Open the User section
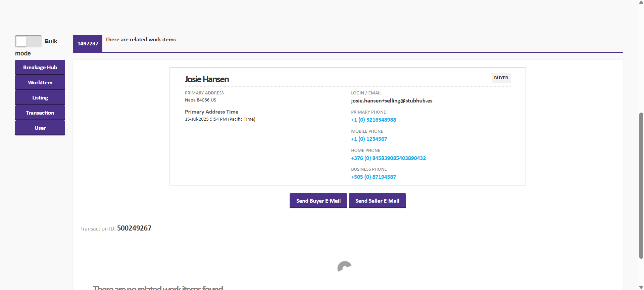 click(40, 128)
